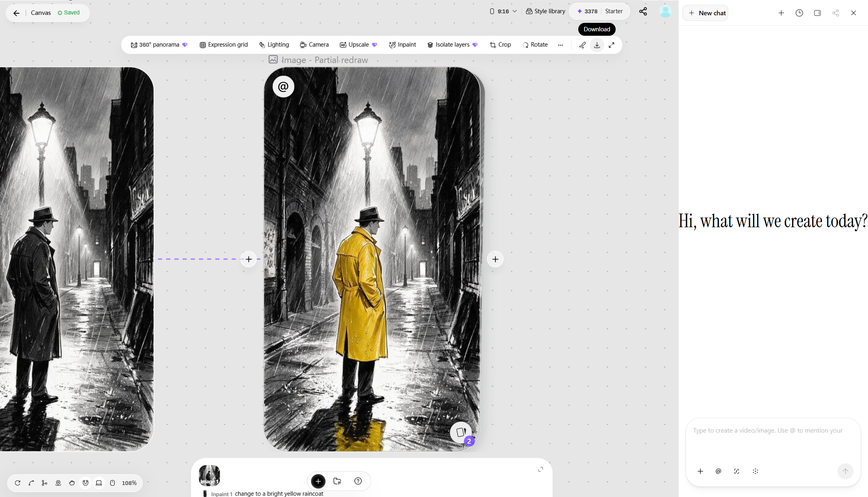Toggle the magnet snap option

tap(86, 483)
